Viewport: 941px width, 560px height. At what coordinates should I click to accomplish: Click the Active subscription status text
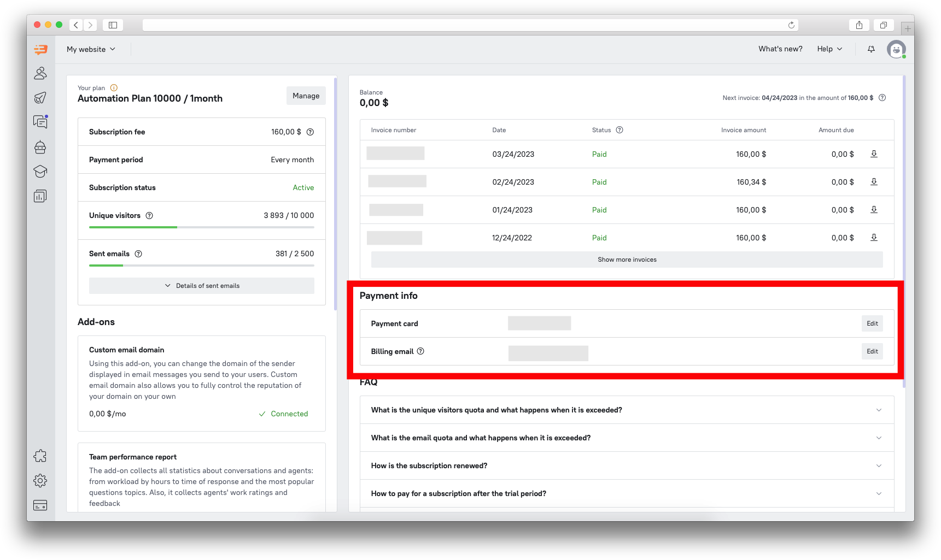coord(303,187)
